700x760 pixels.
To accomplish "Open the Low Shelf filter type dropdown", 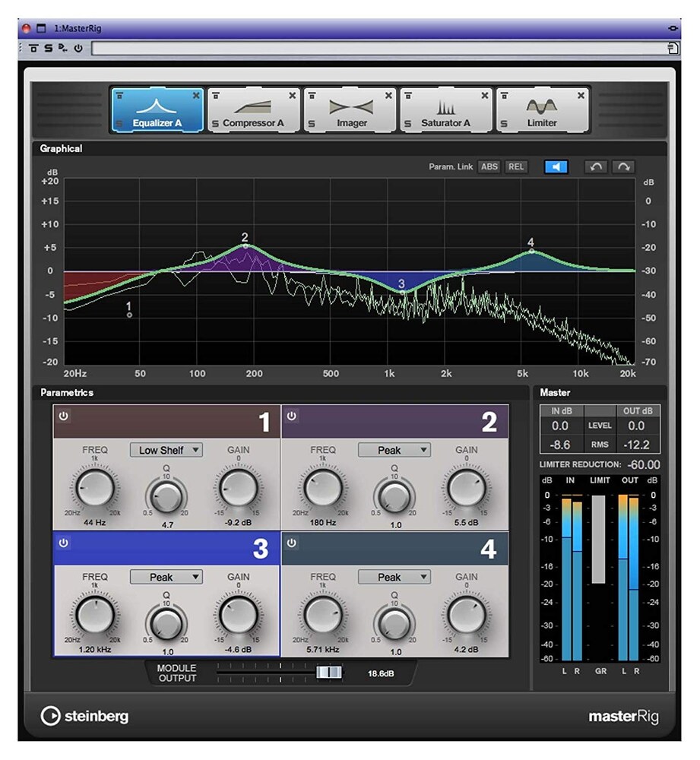I will coord(166,450).
